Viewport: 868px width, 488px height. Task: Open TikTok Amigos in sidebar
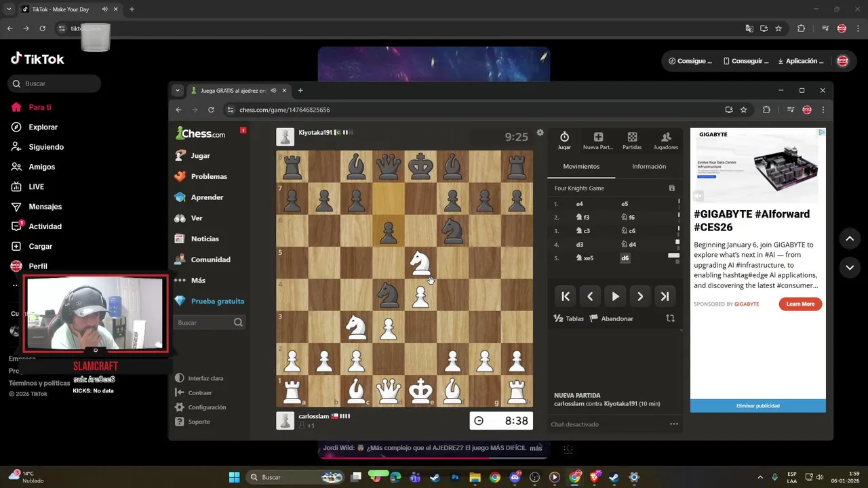coord(34,167)
